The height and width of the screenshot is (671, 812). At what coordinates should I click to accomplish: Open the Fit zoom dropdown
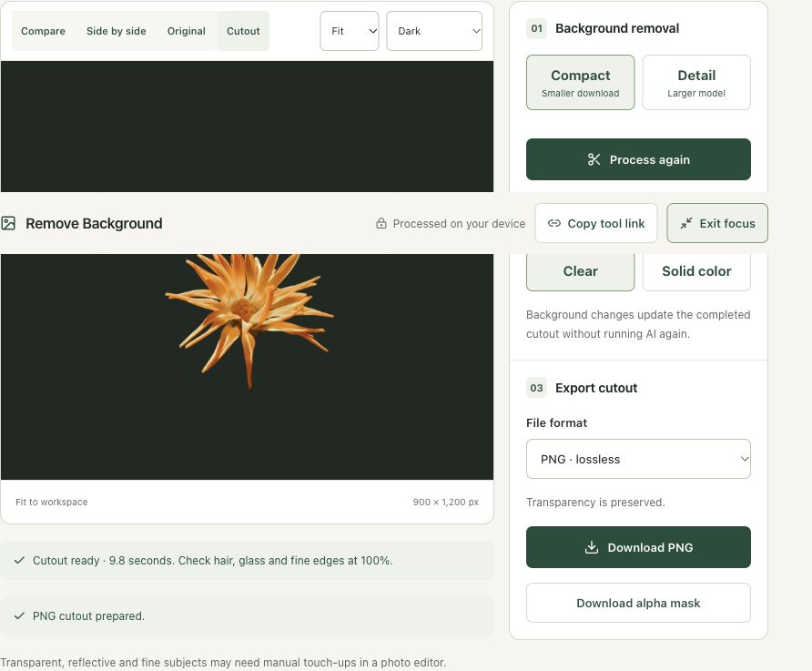coord(350,31)
